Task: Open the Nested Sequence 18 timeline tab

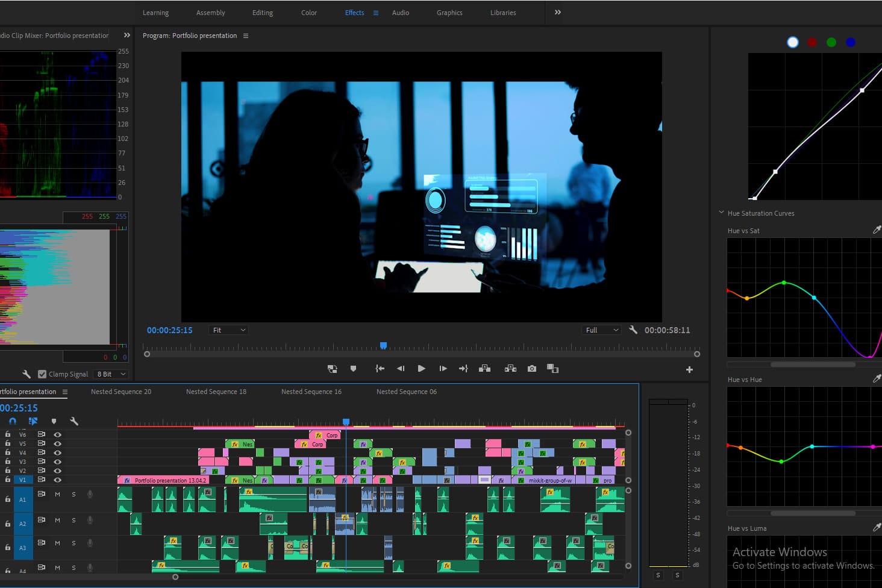Action: 216,392
